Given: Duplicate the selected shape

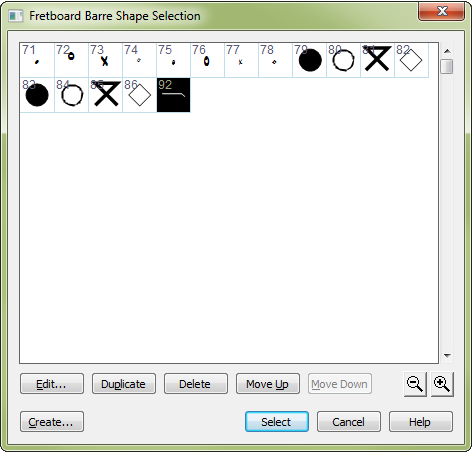Looking at the screenshot, I should [x=124, y=384].
